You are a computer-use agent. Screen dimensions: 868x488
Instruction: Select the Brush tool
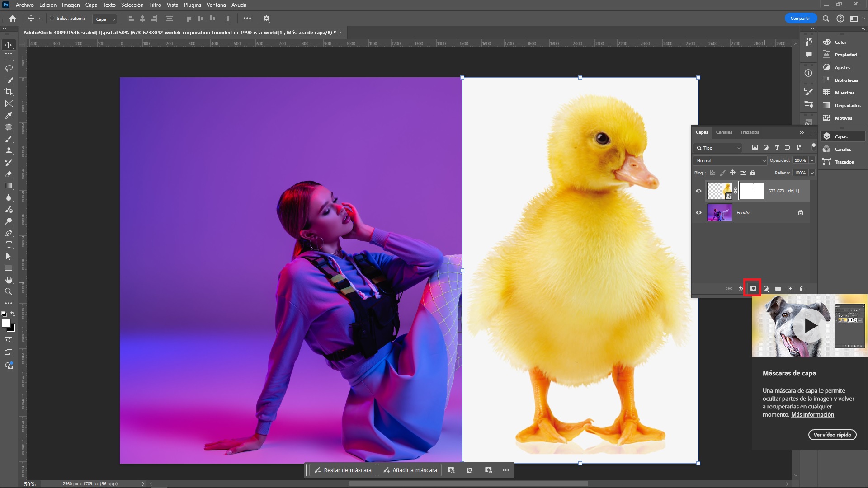click(x=9, y=139)
